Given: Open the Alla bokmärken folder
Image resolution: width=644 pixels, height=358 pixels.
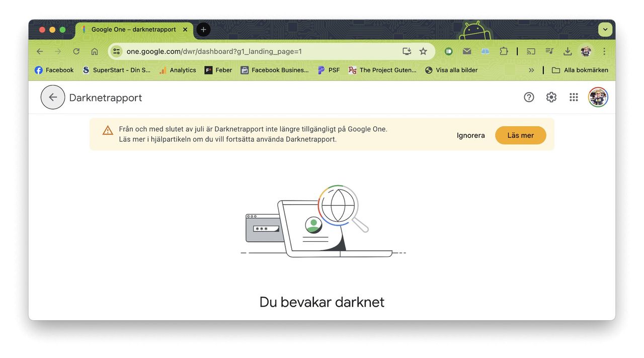Looking at the screenshot, I should (580, 70).
